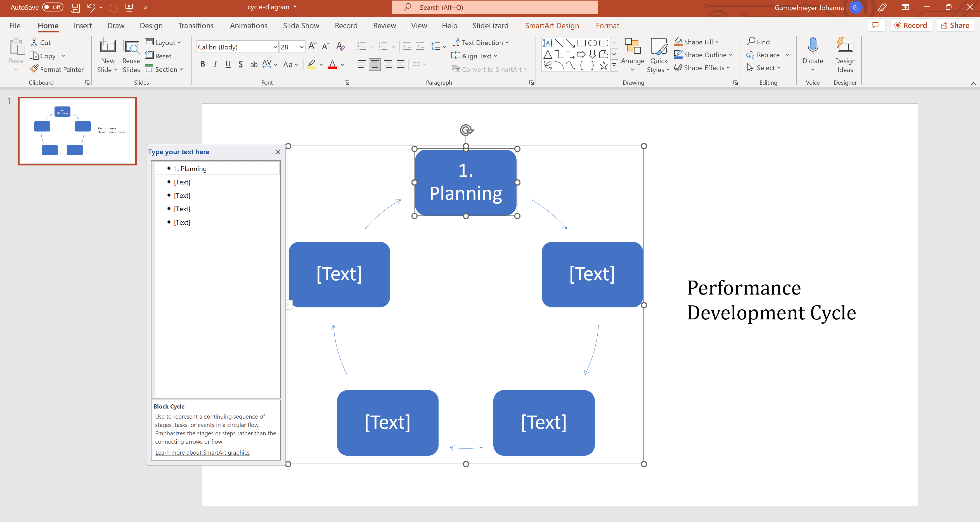980x522 pixels.
Task: Click Decrease List Level icon
Action: [x=407, y=46]
